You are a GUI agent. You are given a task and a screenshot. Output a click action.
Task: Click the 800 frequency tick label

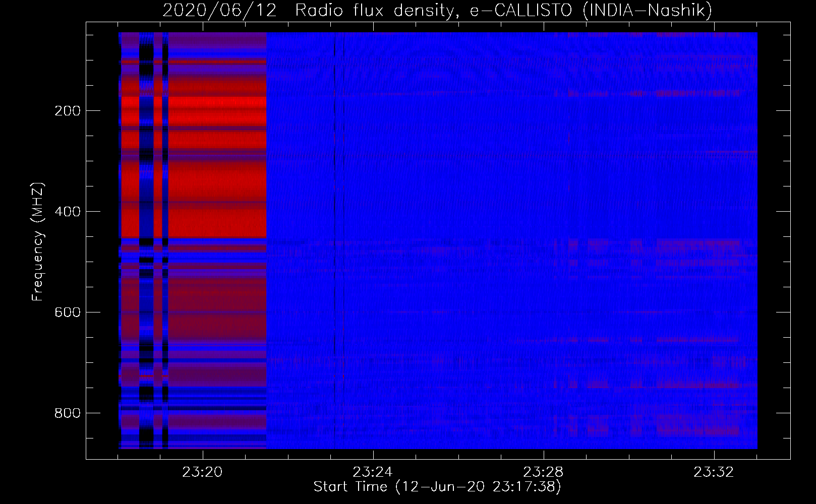(x=67, y=413)
